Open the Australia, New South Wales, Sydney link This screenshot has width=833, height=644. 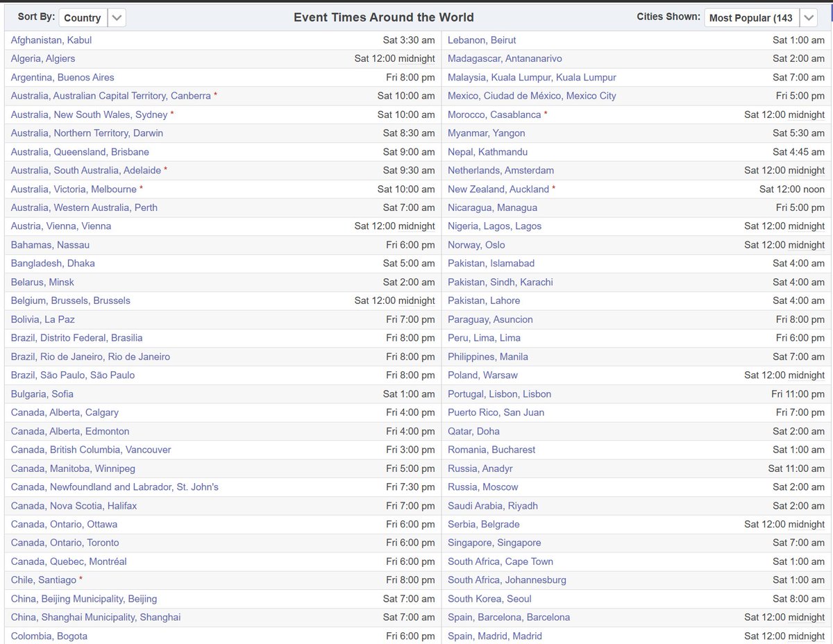point(90,115)
